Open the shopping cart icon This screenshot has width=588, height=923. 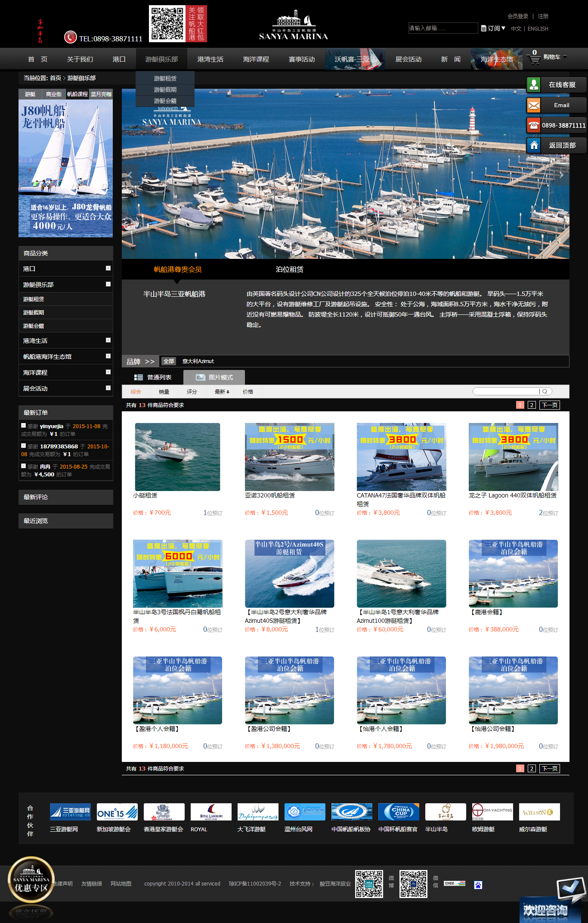click(534, 59)
